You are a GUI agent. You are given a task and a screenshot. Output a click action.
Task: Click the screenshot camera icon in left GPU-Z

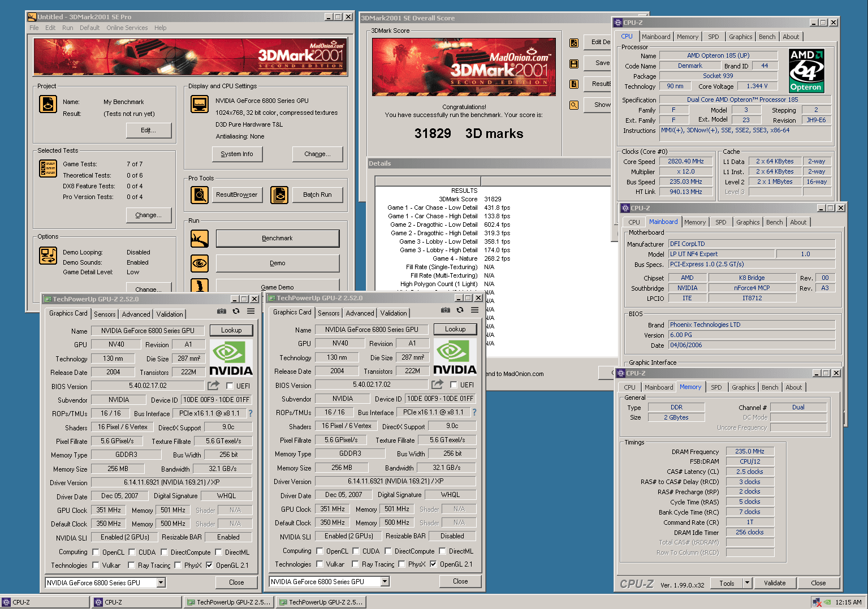pos(222,311)
